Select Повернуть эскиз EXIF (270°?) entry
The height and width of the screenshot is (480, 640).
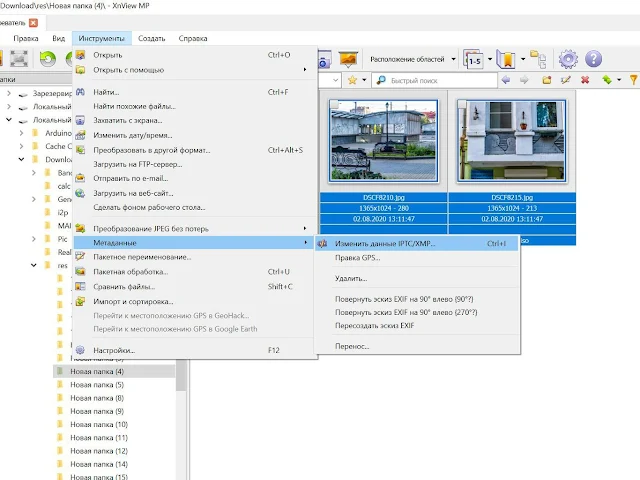click(x=417, y=312)
